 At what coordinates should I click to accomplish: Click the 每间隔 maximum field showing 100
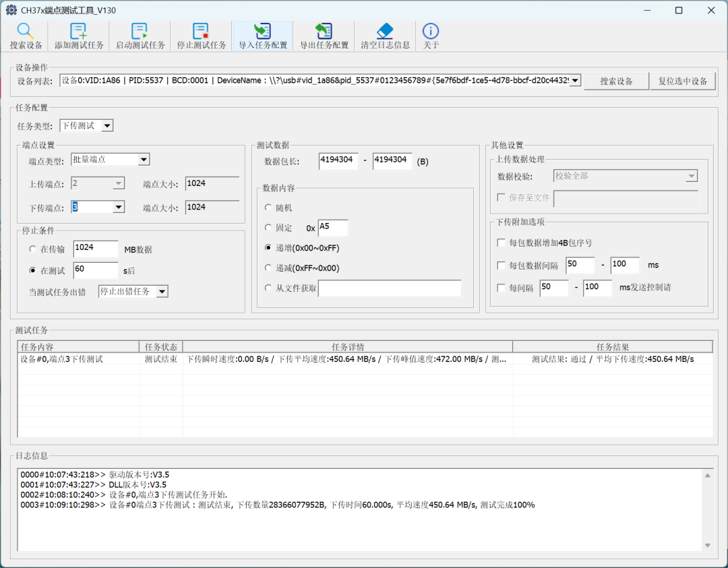(x=597, y=288)
